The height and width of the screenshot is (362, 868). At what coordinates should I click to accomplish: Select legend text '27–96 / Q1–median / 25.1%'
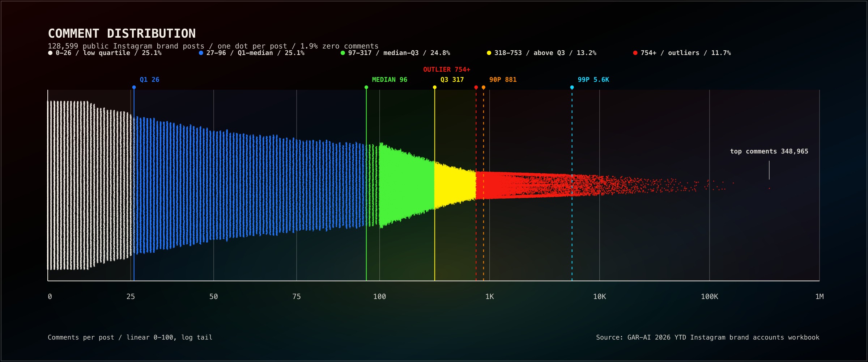pyautogui.click(x=255, y=53)
